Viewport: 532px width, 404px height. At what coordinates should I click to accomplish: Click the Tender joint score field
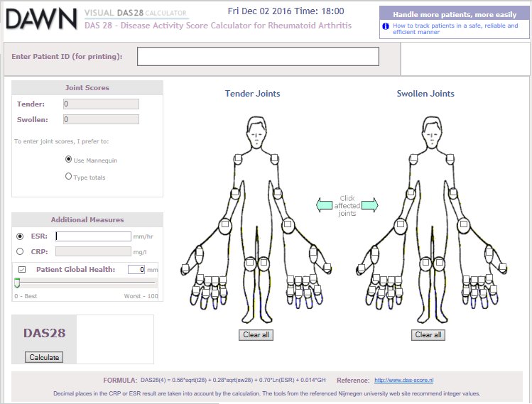tap(101, 104)
